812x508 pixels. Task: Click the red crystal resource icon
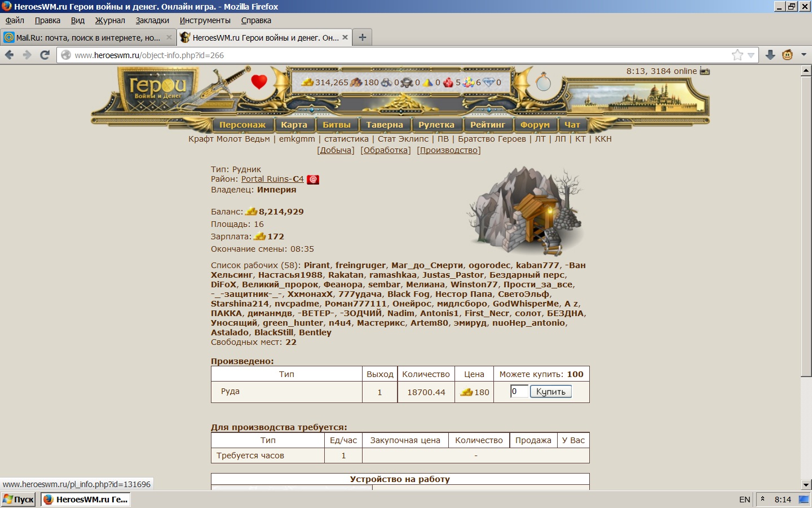pos(448,82)
